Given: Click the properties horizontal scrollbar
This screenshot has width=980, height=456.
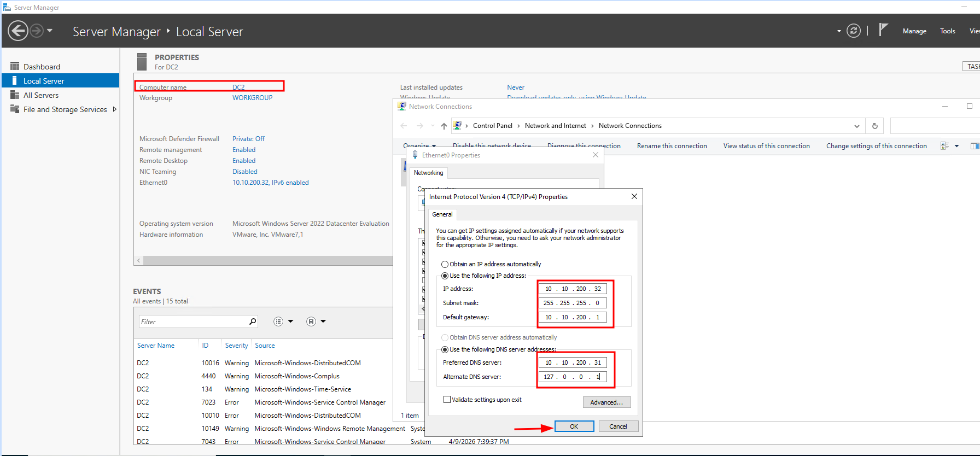Looking at the screenshot, I should [262, 261].
